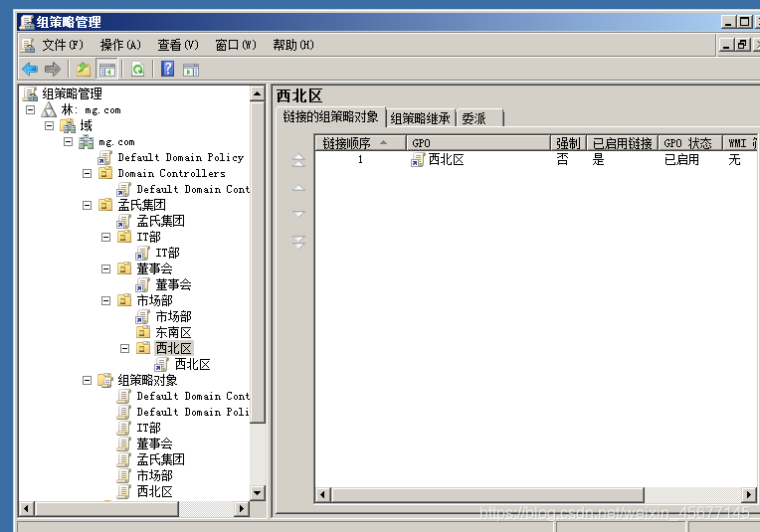The width and height of the screenshot is (760, 532).
Task: Click 已启用 status cell in 西北区 row
Action: pos(681,159)
